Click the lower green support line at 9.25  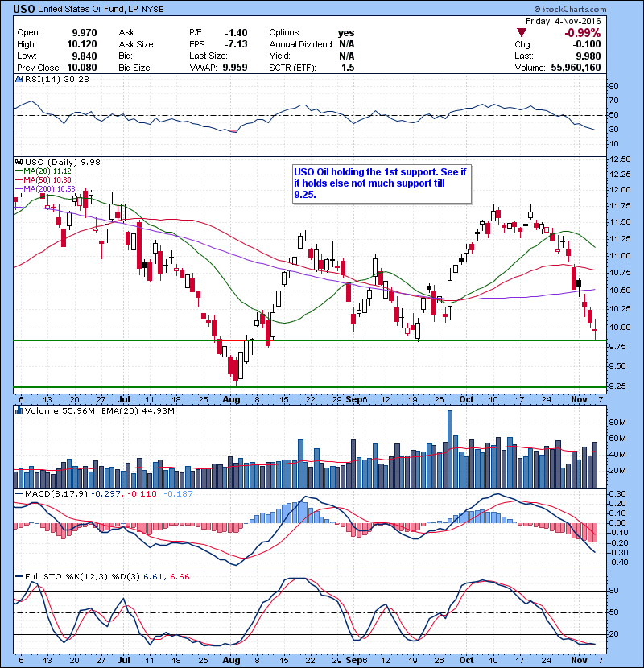point(310,387)
